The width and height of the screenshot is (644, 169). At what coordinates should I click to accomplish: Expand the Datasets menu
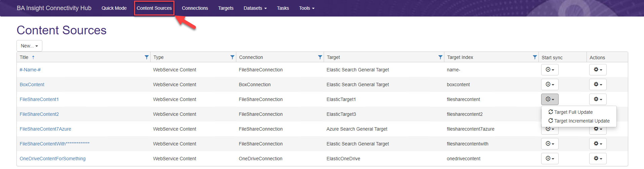click(255, 8)
